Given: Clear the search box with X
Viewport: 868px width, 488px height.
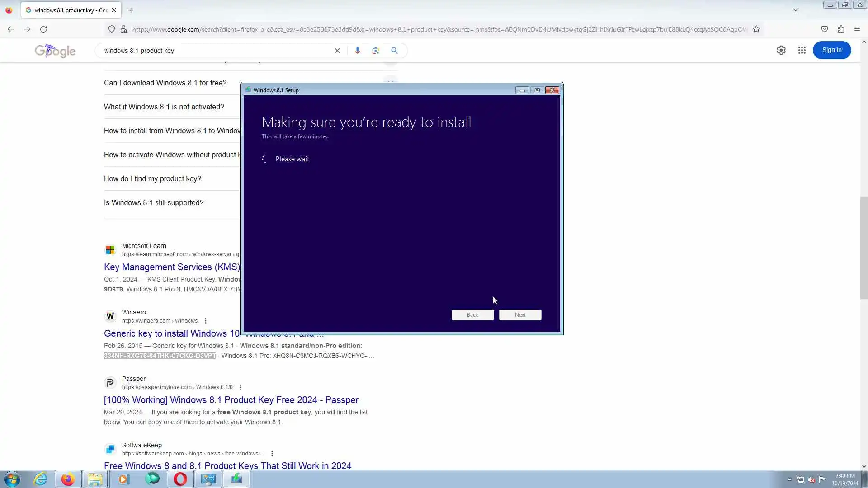Looking at the screenshot, I should tap(337, 51).
